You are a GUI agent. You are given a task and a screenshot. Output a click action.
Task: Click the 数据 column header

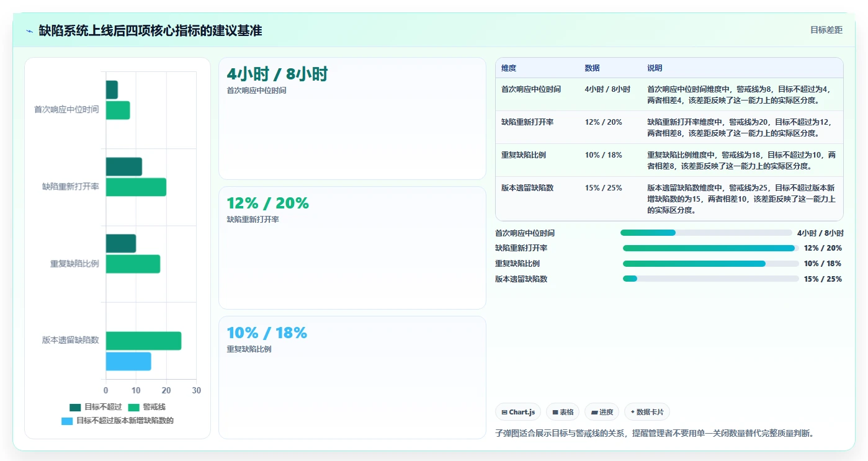point(592,68)
